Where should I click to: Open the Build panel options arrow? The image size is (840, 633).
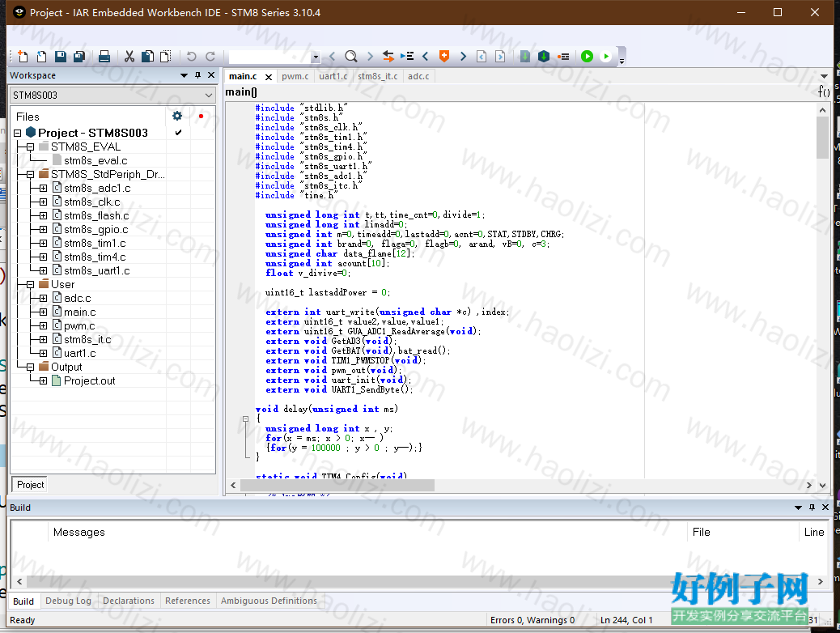798,508
